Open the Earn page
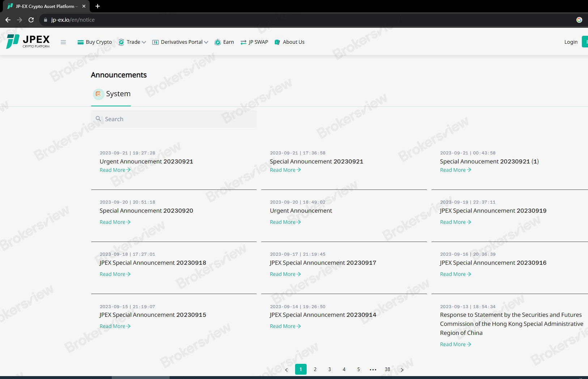The image size is (588, 379). [x=224, y=42]
